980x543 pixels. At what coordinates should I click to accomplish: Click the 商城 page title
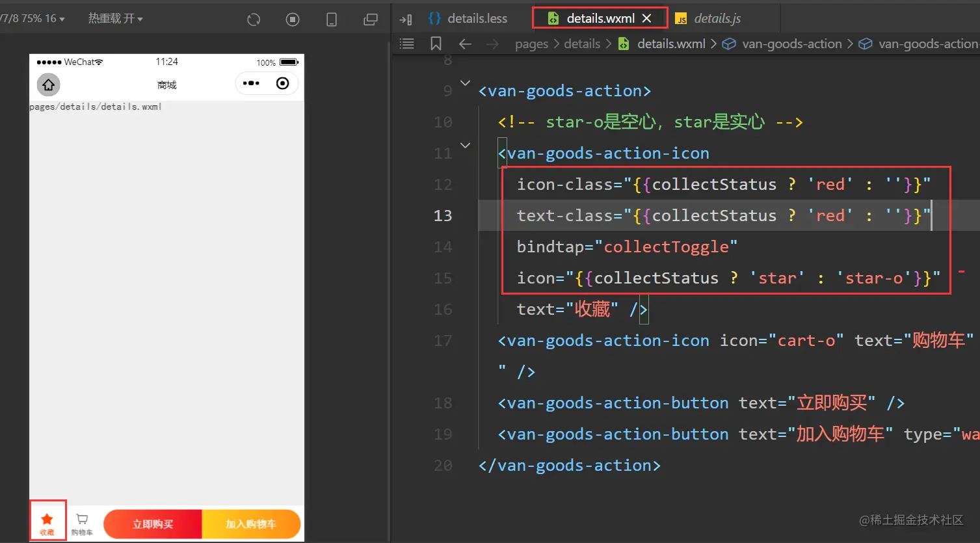pos(167,85)
